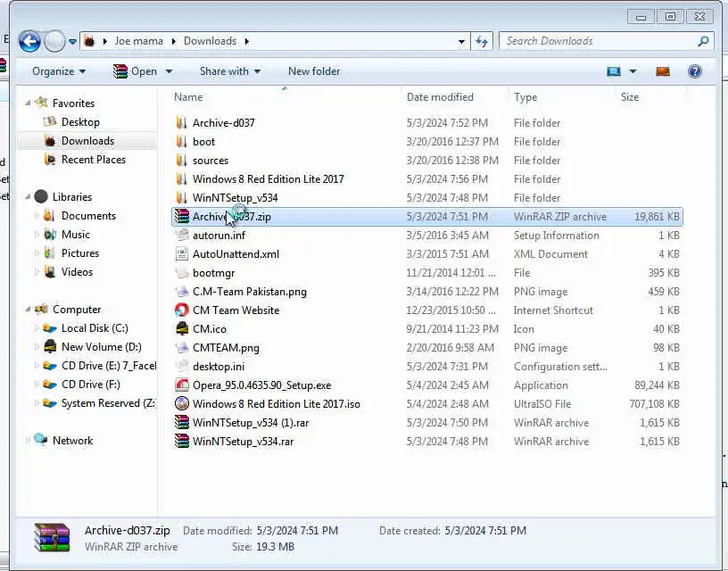Select the sources folder icon
Image resolution: width=728 pixels, height=571 pixels.
(181, 161)
